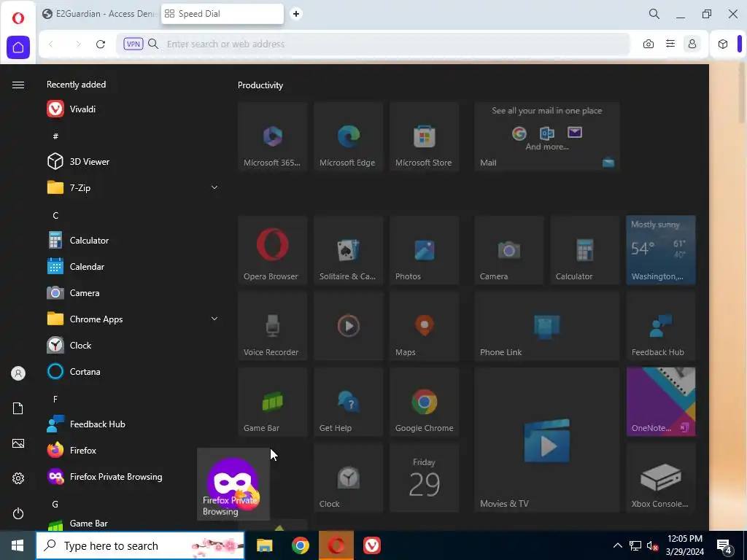The width and height of the screenshot is (747, 560).
Task: Show hidden system tray icons chevron
Action: click(617, 545)
